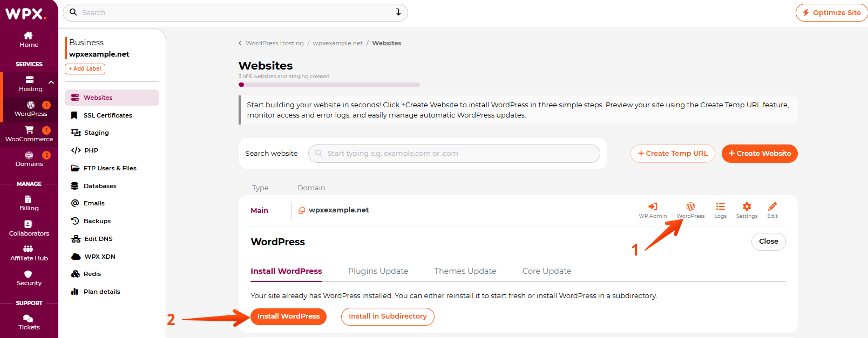Collapse the Hosting section chevron
The image size is (868, 338).
(x=51, y=82)
